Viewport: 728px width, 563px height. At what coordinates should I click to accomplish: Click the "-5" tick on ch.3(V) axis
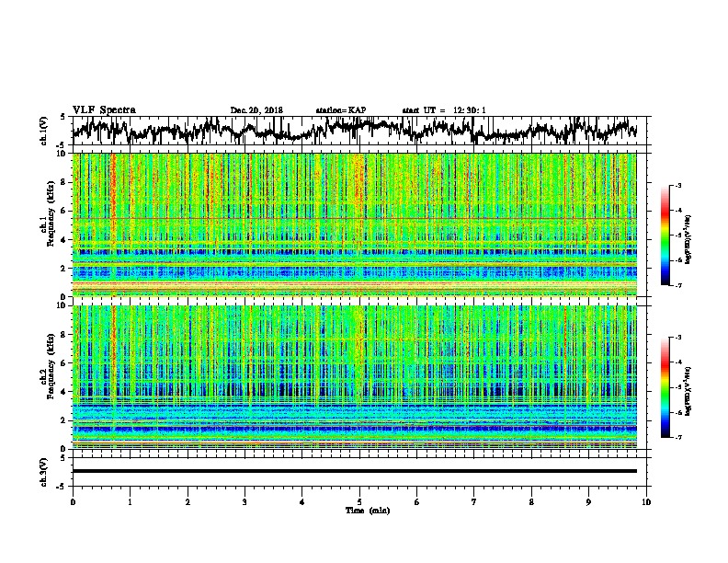click(x=62, y=487)
